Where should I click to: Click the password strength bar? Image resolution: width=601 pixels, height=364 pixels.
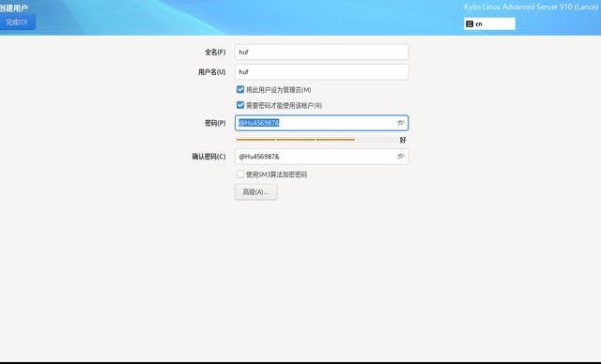pos(316,140)
